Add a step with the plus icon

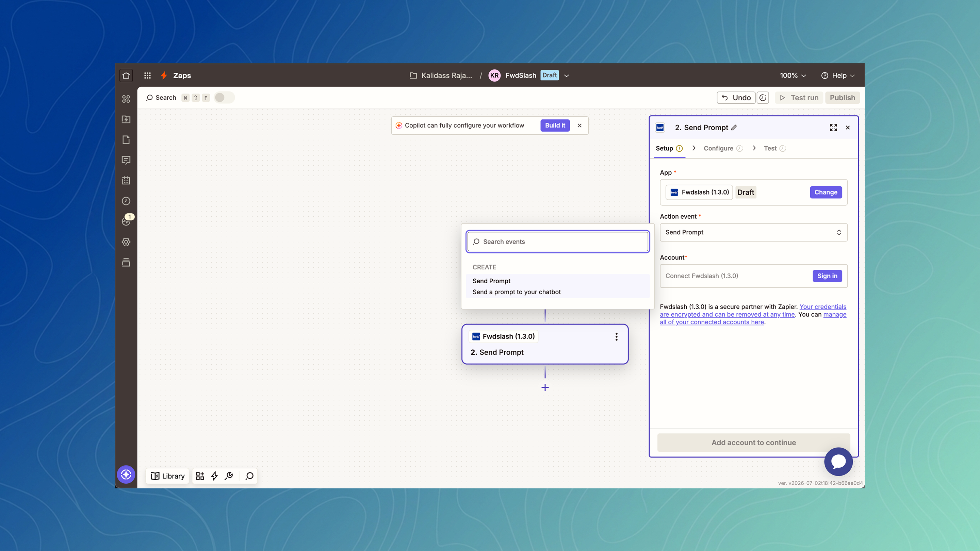click(545, 387)
